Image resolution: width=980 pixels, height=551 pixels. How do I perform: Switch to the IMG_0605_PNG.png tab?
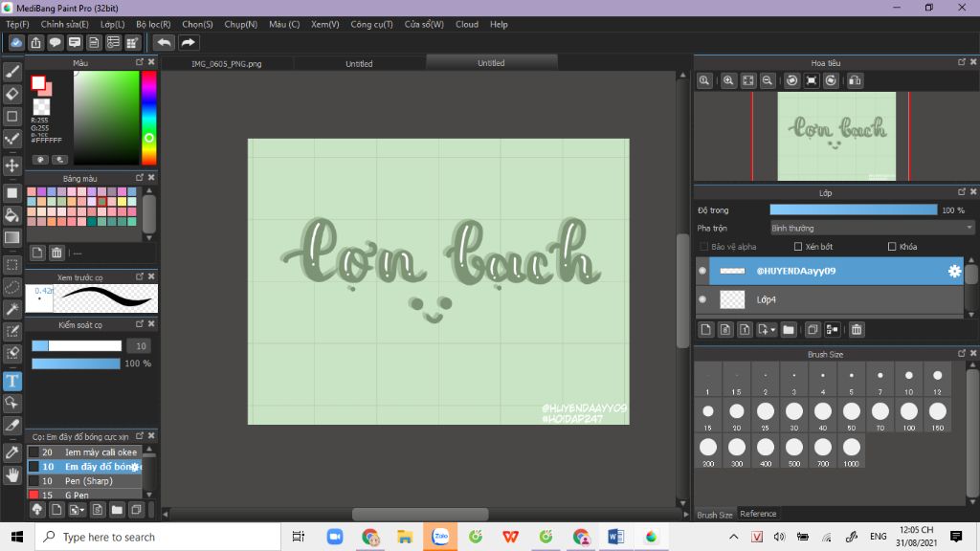(227, 64)
